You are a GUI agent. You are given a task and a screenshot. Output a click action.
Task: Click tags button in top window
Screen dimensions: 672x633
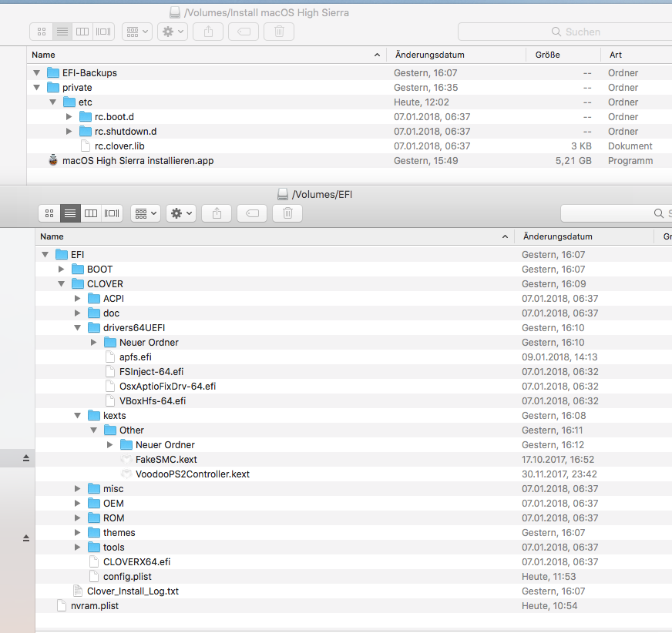click(244, 32)
